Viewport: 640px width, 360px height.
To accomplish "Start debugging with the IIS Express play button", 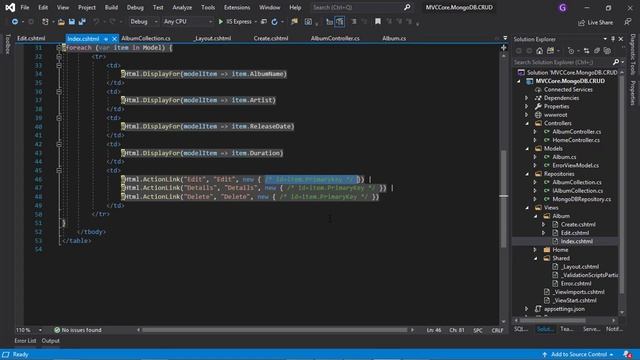I will click(x=221, y=22).
